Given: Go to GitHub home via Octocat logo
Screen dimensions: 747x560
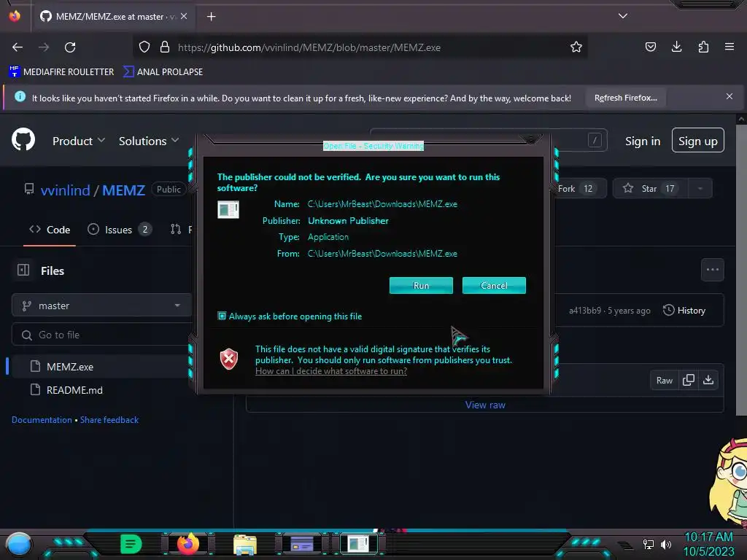Looking at the screenshot, I should click(23, 139).
